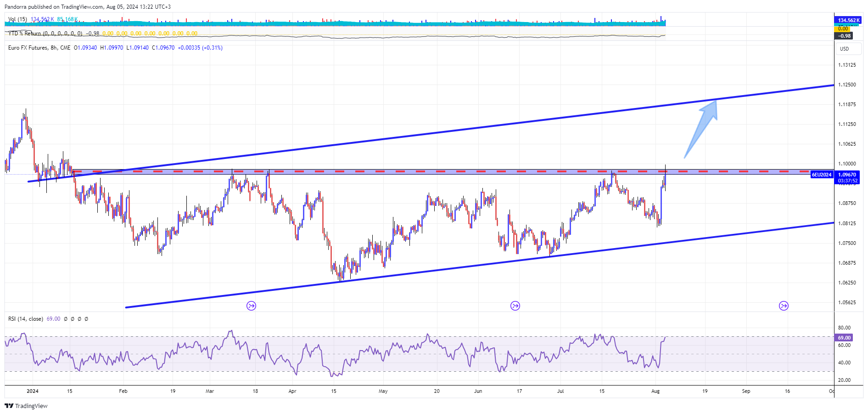
Task: Click the 1.05625 price axis label
Action: point(847,302)
